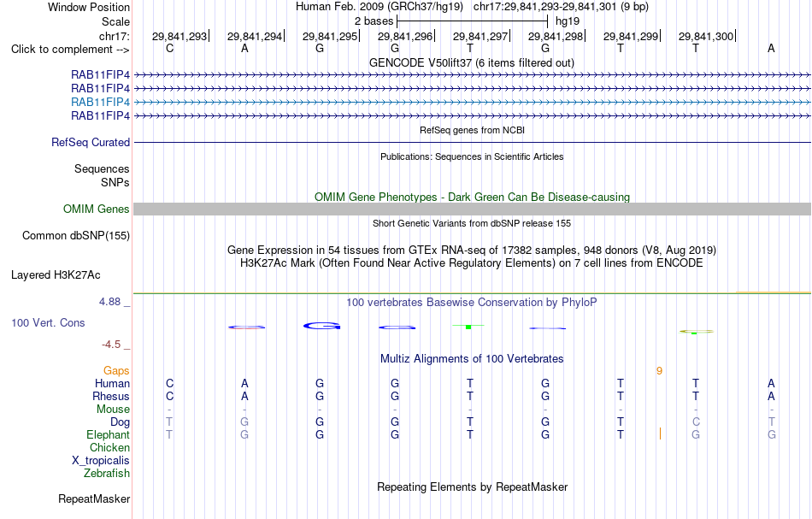
Task: Click the Human alignment row label
Action: (x=112, y=384)
